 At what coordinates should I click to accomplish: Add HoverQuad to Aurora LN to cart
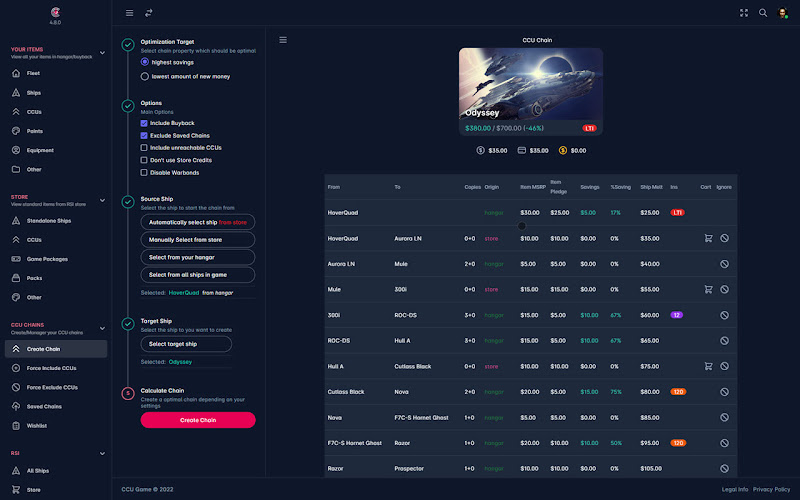pos(708,238)
